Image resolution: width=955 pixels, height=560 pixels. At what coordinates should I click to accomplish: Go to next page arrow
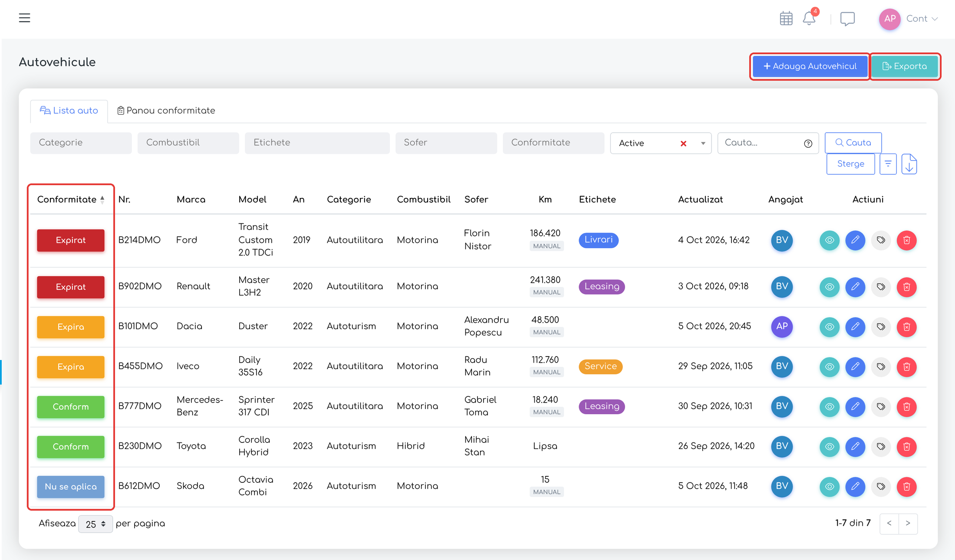point(908,524)
